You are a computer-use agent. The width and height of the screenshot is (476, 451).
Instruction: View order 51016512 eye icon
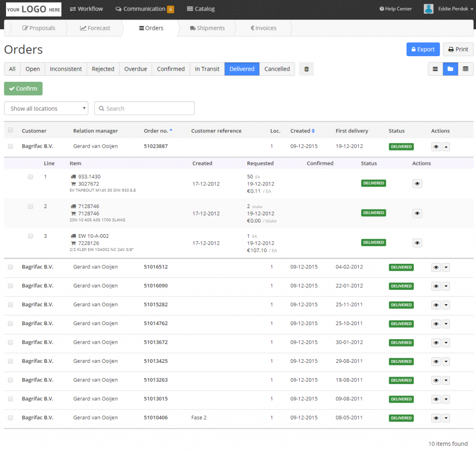pos(436,268)
